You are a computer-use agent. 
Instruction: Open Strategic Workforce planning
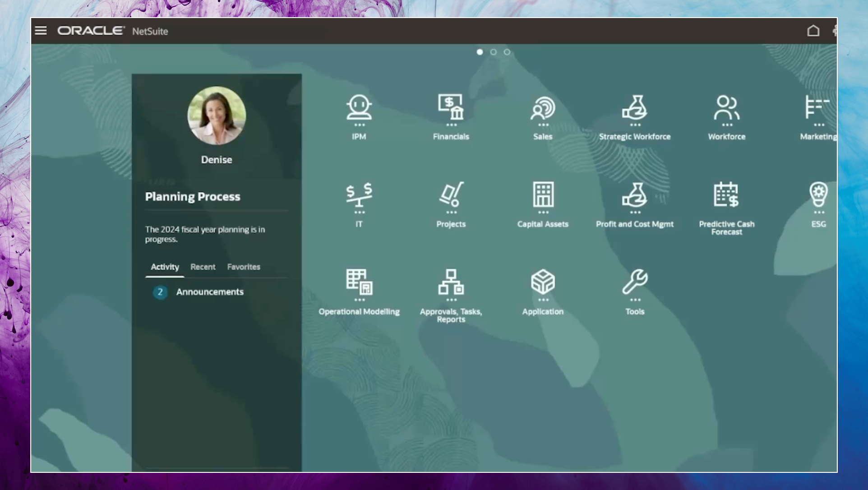click(x=635, y=107)
